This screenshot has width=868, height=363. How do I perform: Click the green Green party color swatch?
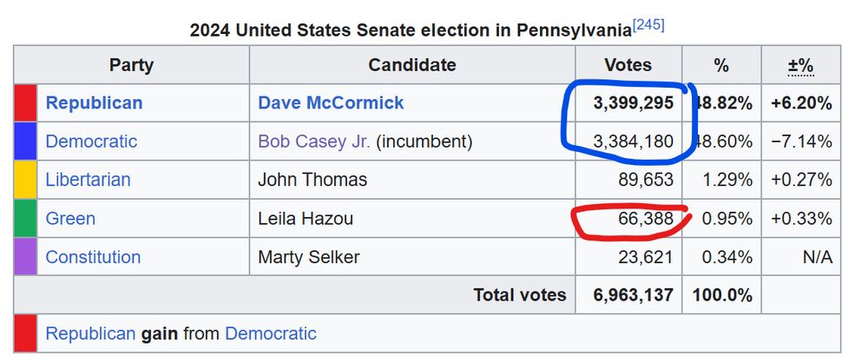tap(25, 218)
